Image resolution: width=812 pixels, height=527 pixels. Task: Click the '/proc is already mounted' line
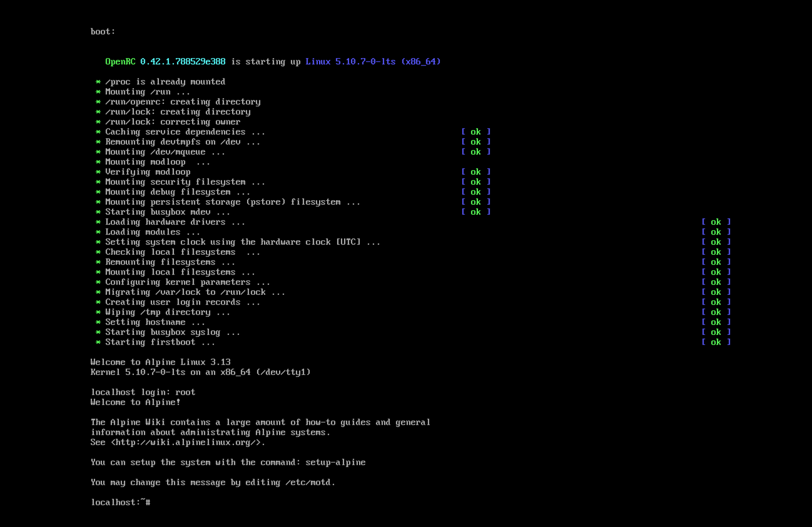point(165,82)
